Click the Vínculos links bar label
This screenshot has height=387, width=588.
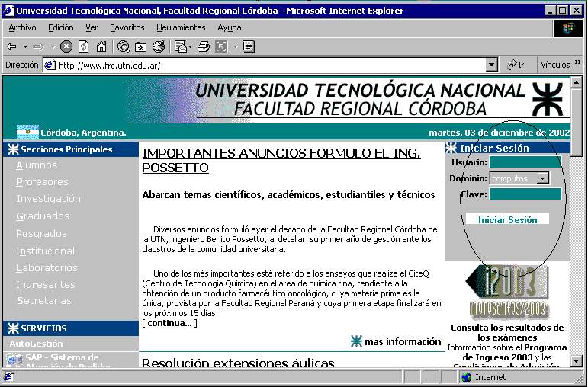[x=555, y=65]
